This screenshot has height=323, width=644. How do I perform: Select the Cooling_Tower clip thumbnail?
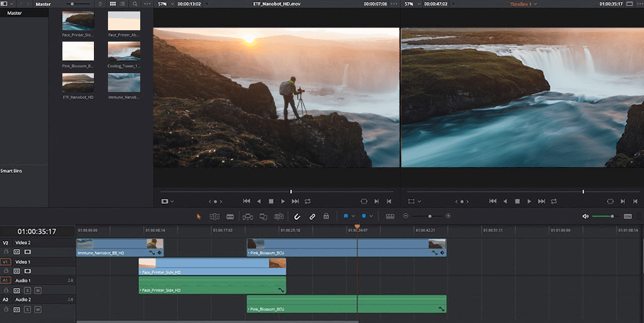click(x=123, y=52)
